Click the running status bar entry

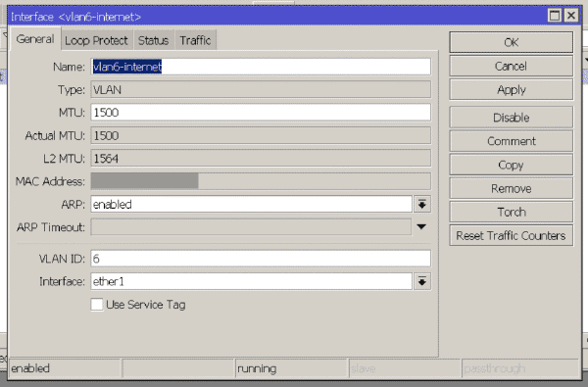[x=291, y=368]
